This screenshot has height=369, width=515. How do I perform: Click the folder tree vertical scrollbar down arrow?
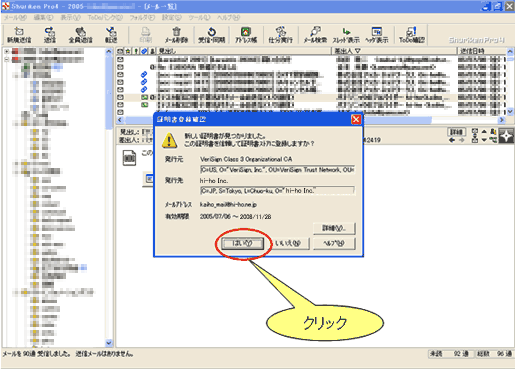[109, 343]
